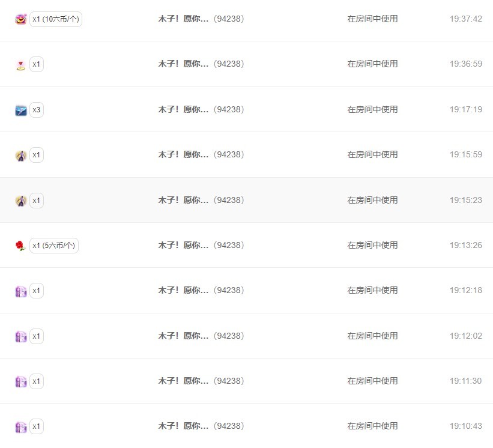Click the timestamp 19:15:23
493x448 pixels.
point(465,200)
